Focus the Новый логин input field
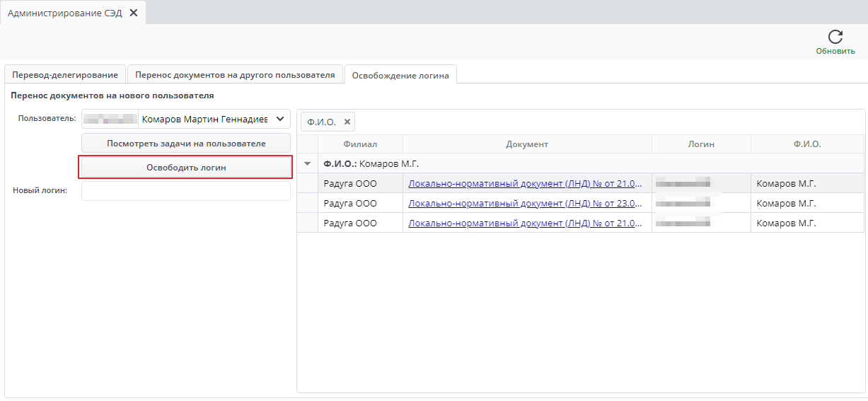Viewport: 868px width, 401px height. pos(186,191)
